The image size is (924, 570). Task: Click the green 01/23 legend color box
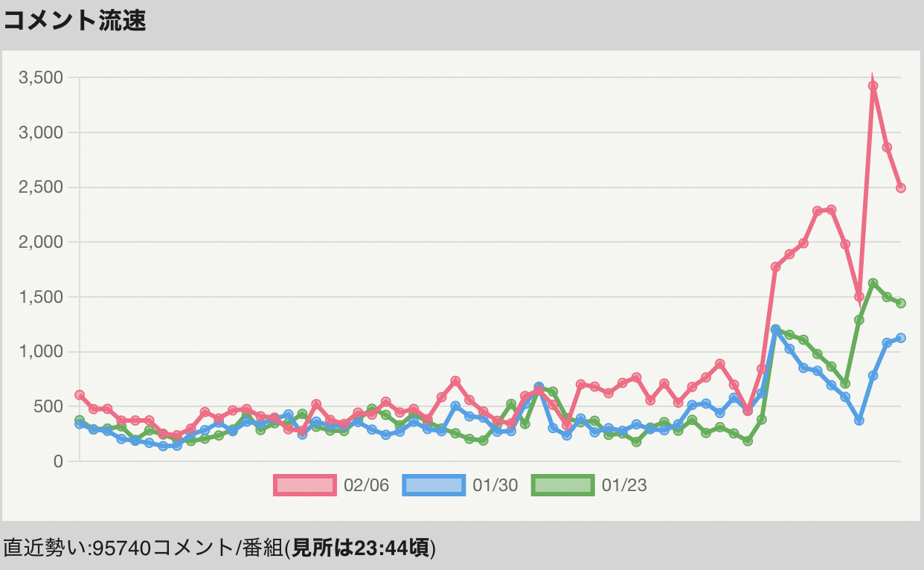562,485
